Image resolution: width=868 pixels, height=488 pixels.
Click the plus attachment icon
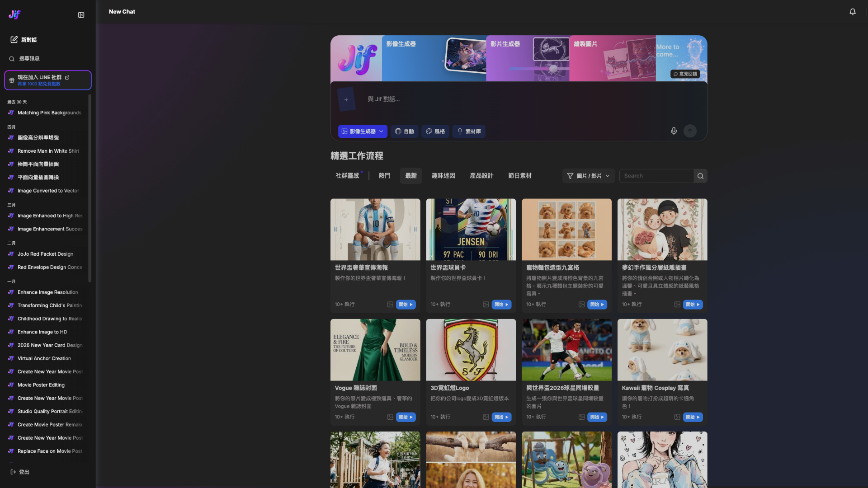[346, 99]
